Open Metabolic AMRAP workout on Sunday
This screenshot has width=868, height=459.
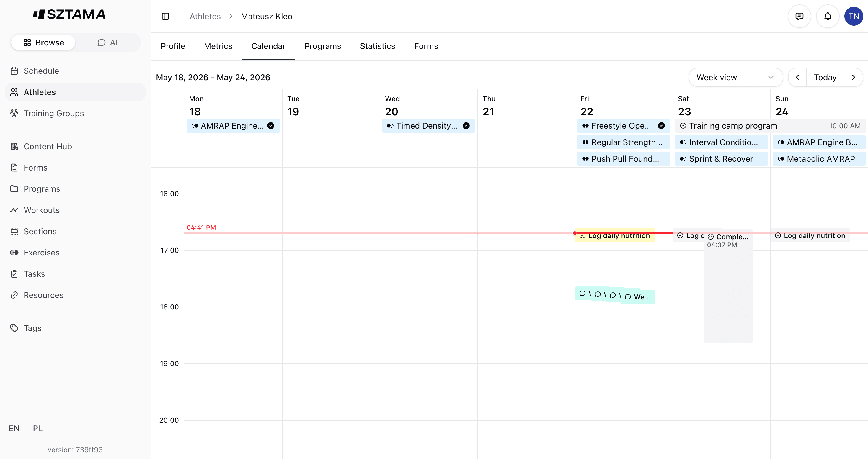point(819,159)
